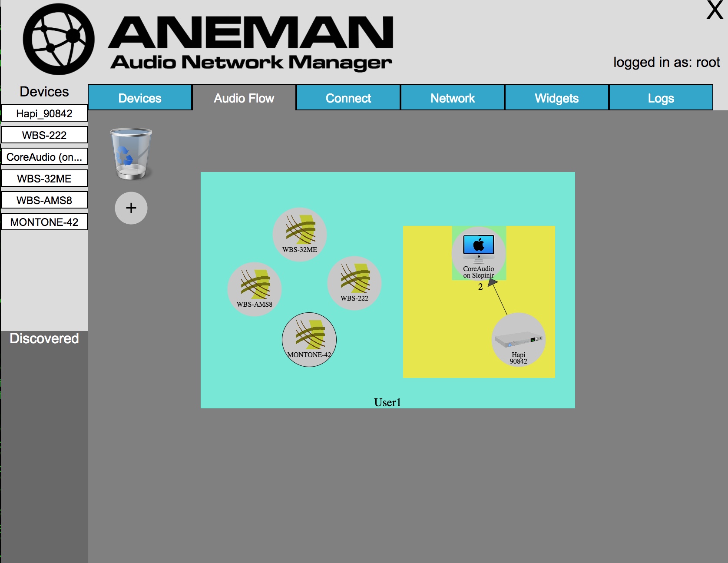
Task: Open the Devices tab
Action: (x=140, y=98)
